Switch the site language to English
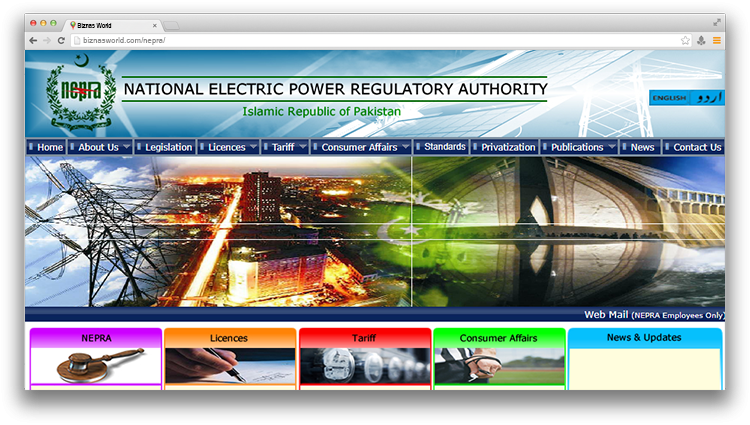 coord(669,98)
